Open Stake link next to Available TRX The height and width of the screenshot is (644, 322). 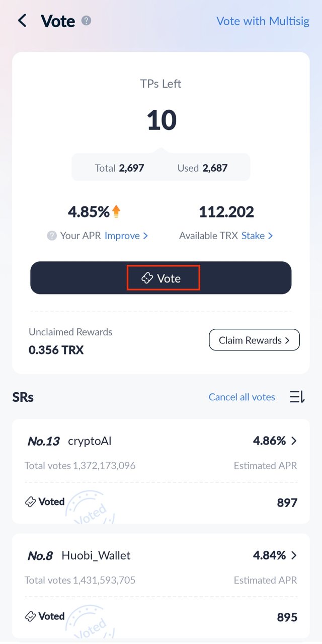click(x=257, y=236)
